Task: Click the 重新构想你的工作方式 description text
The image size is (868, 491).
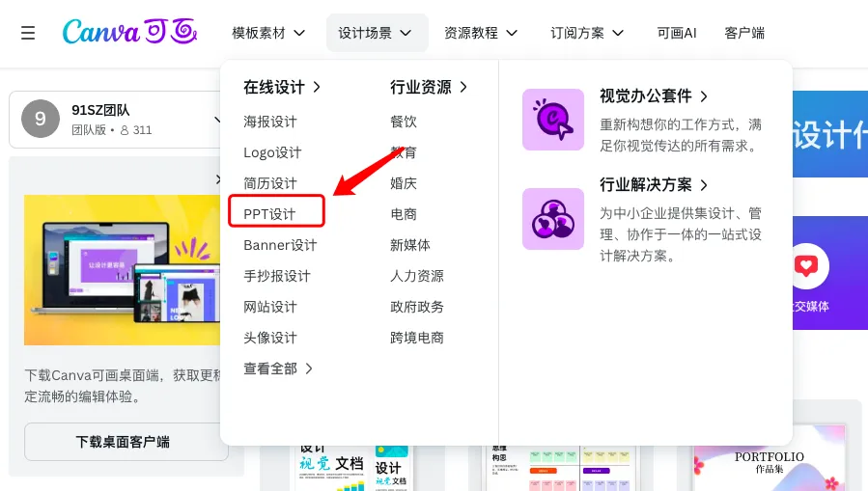Action: pos(681,135)
